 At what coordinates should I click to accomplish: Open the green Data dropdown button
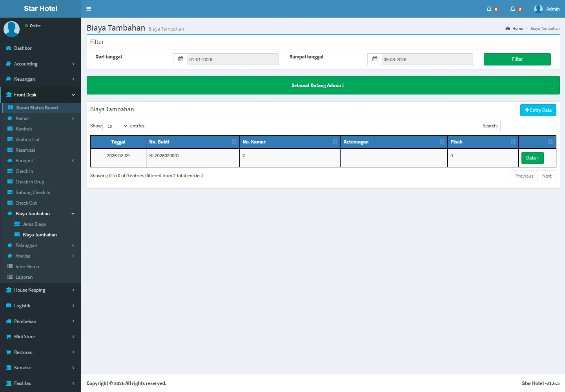point(532,158)
